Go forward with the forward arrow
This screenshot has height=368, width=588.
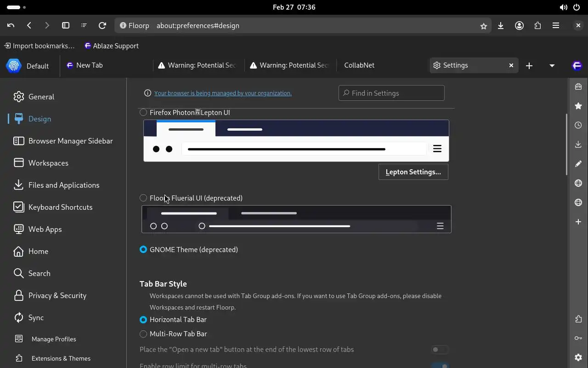(x=47, y=26)
